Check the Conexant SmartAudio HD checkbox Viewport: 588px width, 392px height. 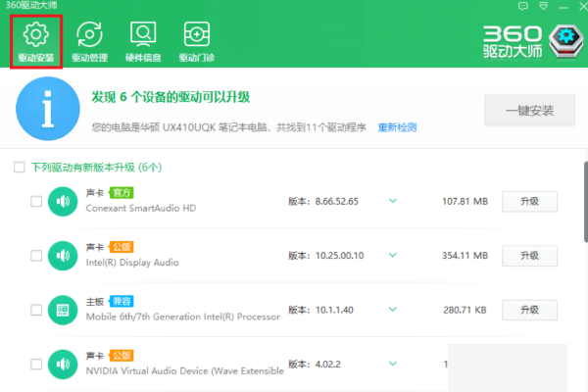36,202
